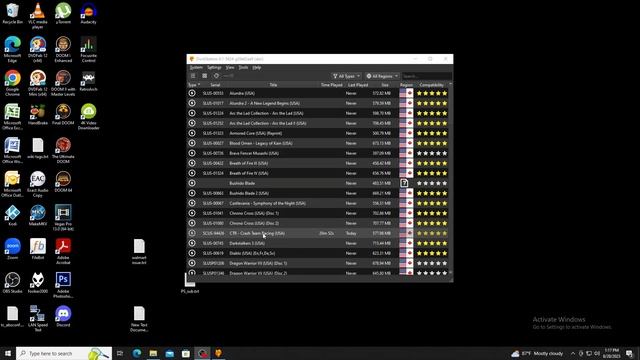
Task: Open Microsoft Edge from the taskbar
Action: click(137, 353)
